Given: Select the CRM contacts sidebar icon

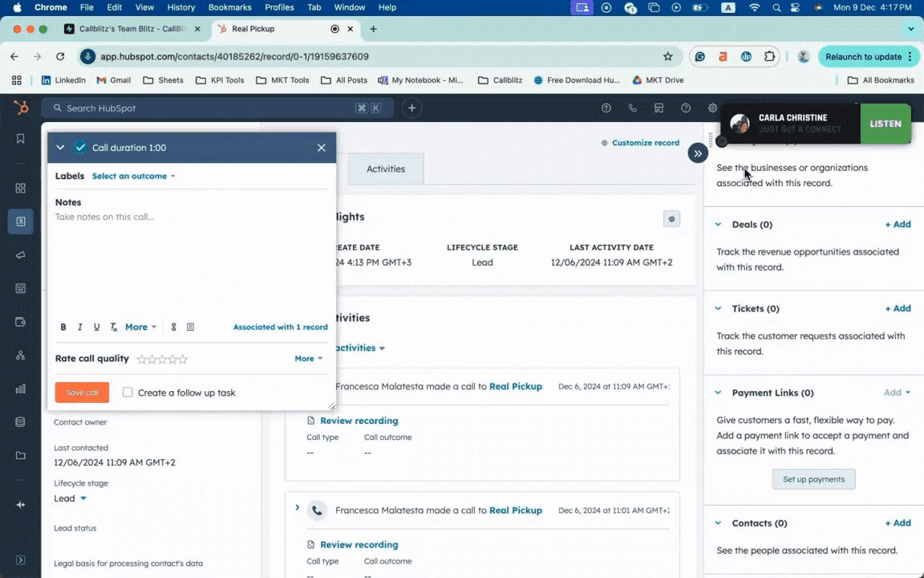Looking at the screenshot, I should (x=21, y=222).
